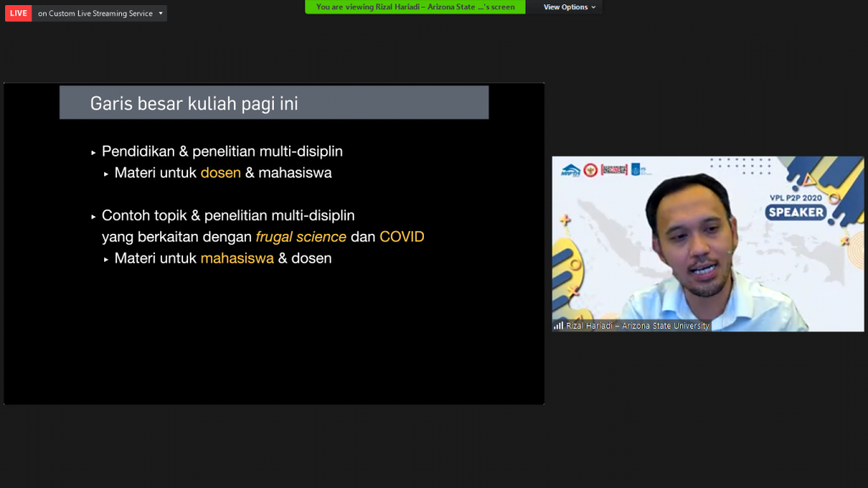
Task: Expand the chevron next to View Options
Action: pos(593,7)
